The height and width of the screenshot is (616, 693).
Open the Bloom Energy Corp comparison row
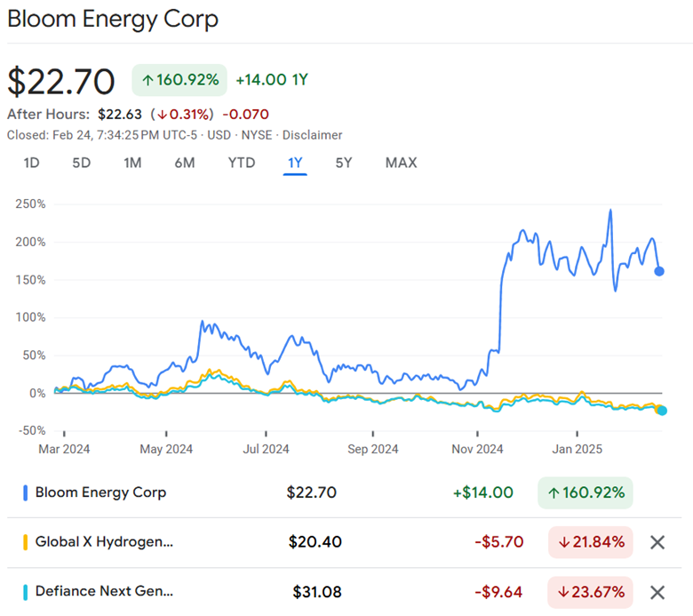pyautogui.click(x=344, y=492)
